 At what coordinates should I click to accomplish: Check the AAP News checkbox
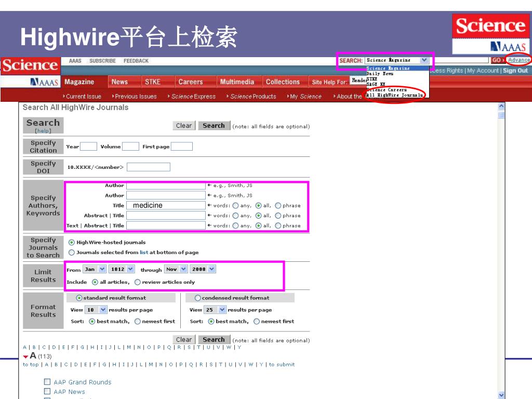coord(47,391)
